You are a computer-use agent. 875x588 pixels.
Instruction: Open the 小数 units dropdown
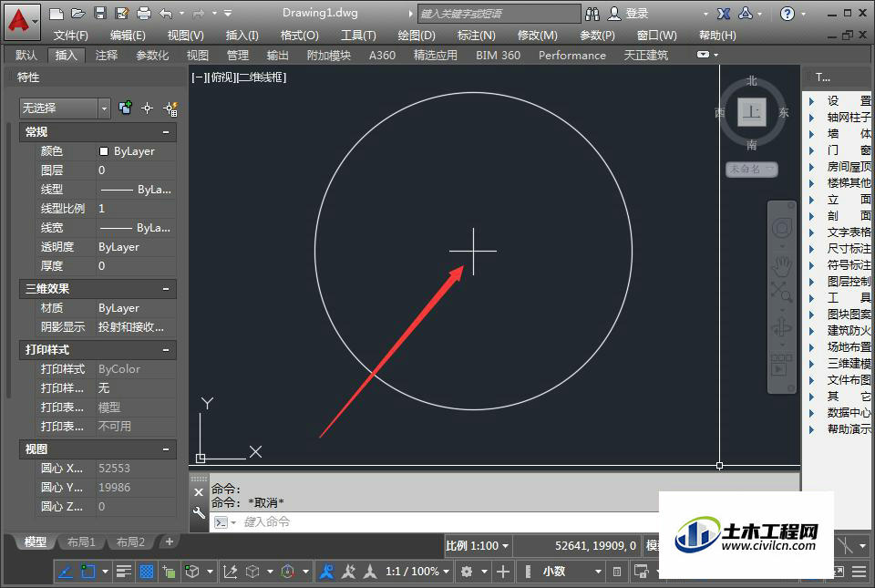(571, 572)
